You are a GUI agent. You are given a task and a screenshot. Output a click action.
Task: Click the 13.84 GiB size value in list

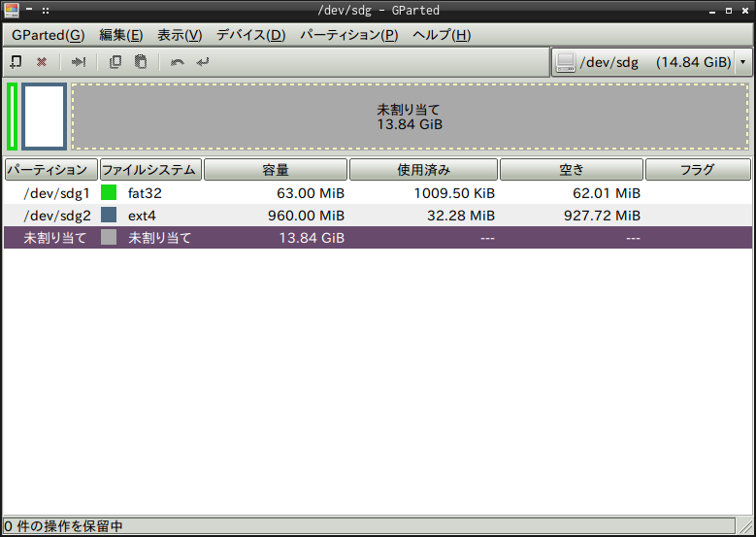tap(312, 237)
